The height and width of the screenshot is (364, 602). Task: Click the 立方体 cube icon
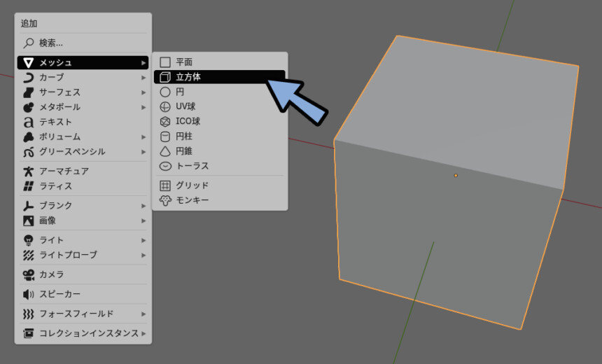(165, 77)
